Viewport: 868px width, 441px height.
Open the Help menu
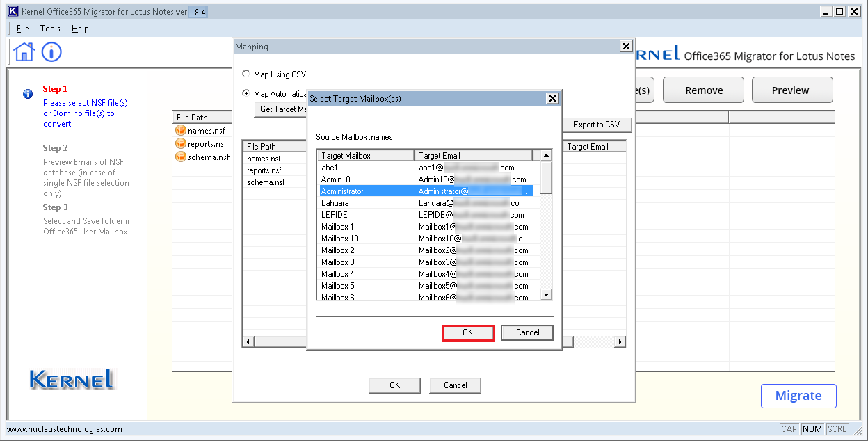(x=81, y=29)
